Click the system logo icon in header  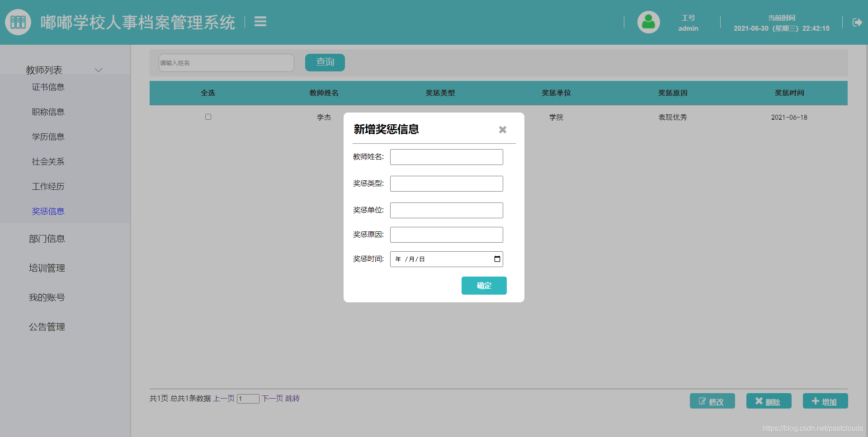[x=18, y=22]
